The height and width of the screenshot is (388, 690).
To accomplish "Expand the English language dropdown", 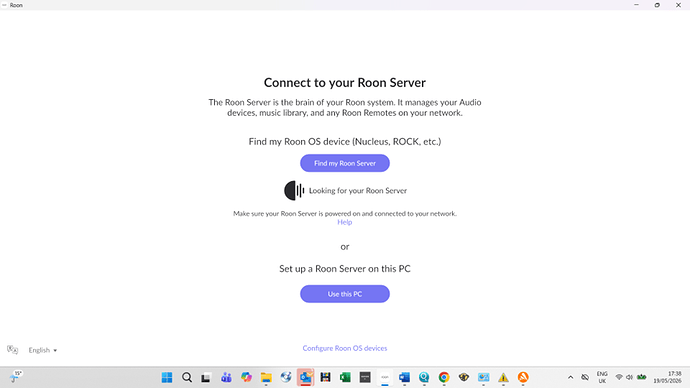I will pyautogui.click(x=43, y=350).
